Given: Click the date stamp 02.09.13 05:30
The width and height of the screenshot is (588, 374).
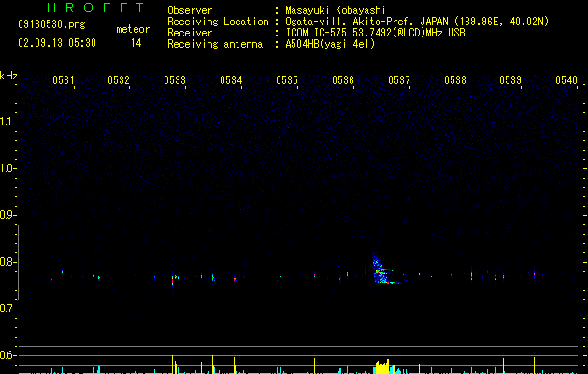Looking at the screenshot, I should click(57, 43).
